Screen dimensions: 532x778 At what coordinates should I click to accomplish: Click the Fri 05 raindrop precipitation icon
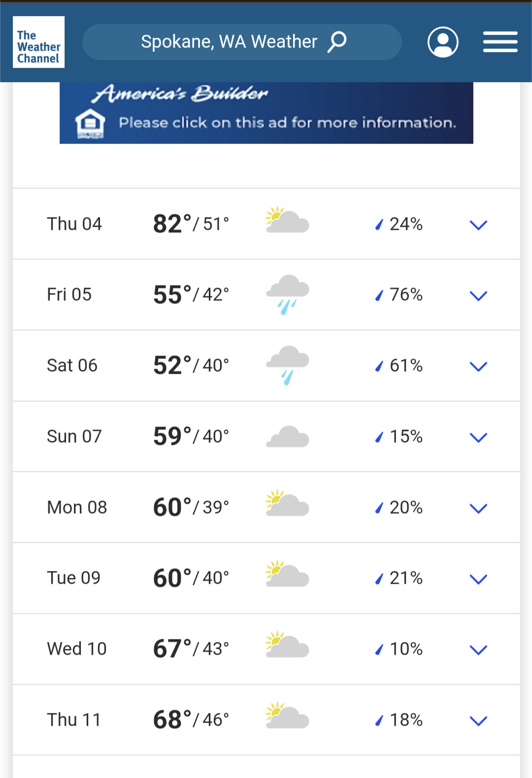point(379,295)
